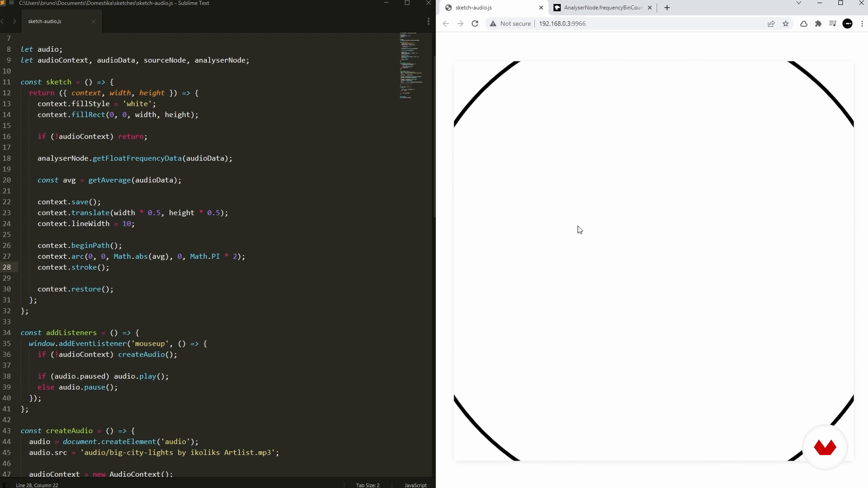868x488 pixels.
Task: Click context.lineWidth = 10 line
Action: coord(86,224)
